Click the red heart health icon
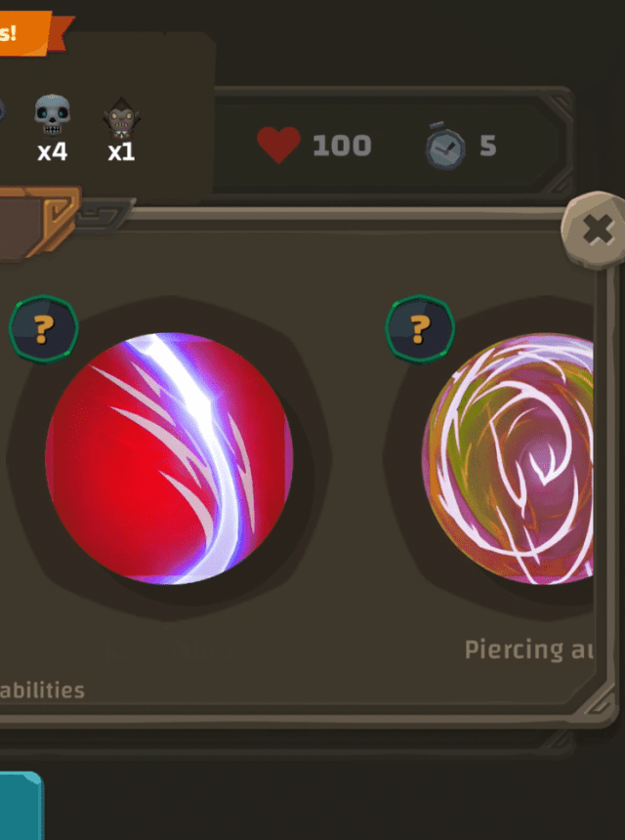625x840 pixels. tap(278, 145)
